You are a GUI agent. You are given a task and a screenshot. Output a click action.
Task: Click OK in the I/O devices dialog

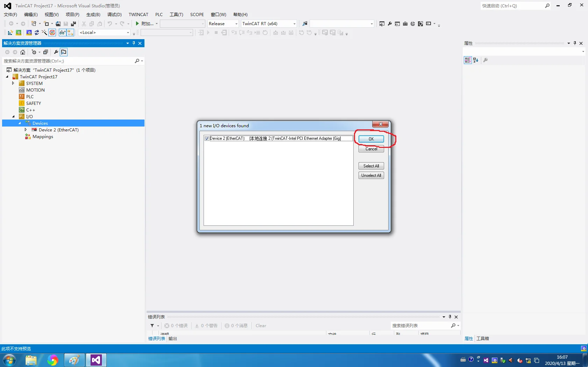tap(371, 139)
